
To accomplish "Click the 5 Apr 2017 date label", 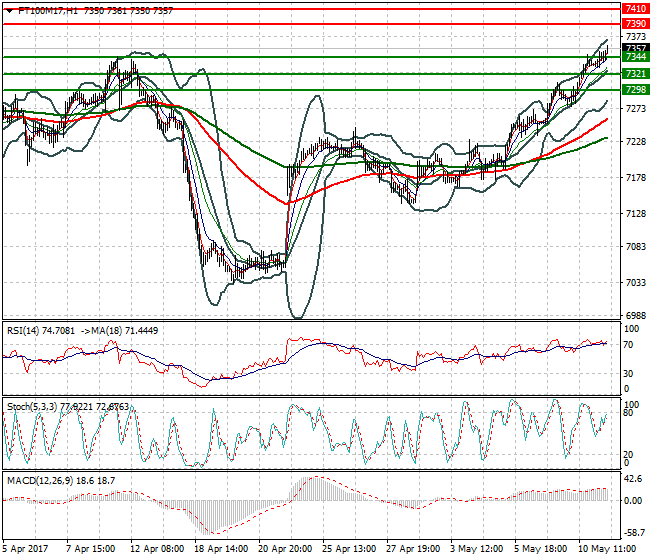I will pos(25,549).
